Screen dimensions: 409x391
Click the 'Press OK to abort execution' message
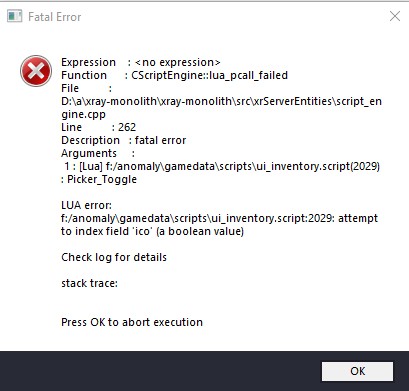[132, 322]
